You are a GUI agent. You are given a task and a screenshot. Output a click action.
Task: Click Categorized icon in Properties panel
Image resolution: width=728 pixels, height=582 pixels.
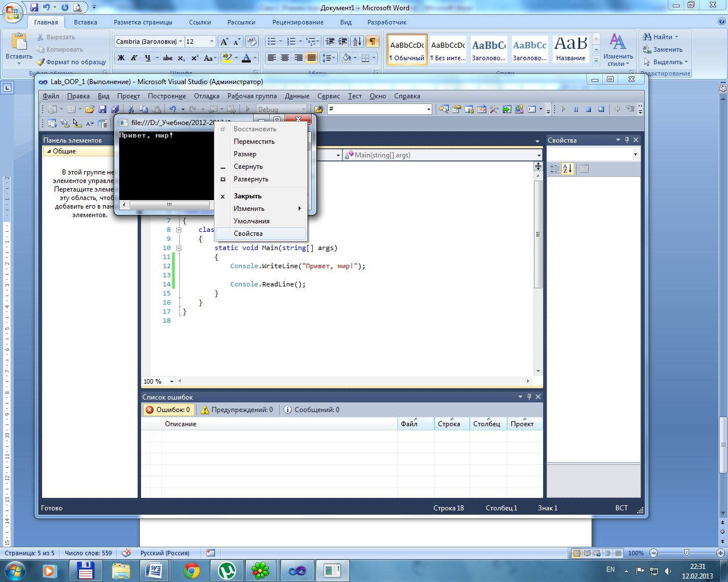tap(555, 169)
